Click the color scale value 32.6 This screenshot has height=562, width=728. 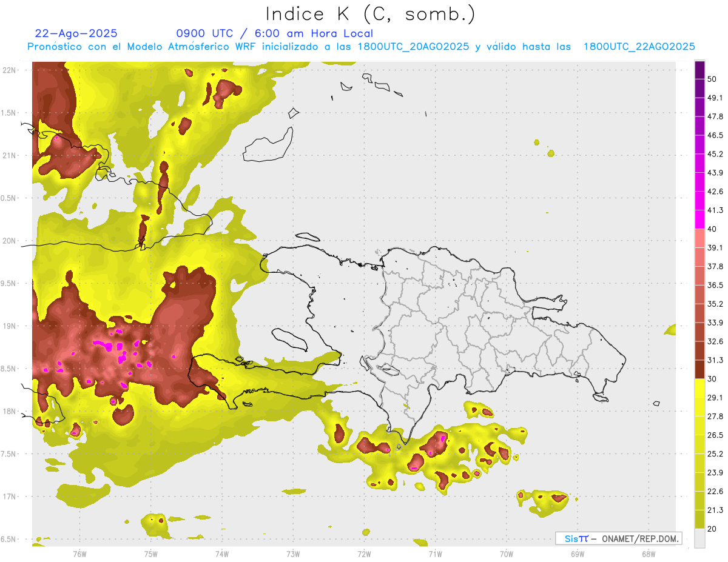pyautogui.click(x=715, y=341)
